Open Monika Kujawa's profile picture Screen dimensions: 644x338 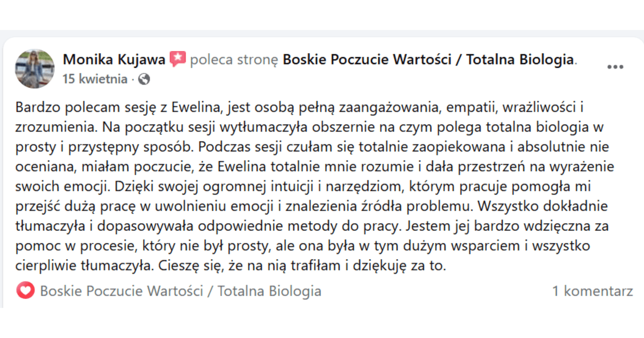tap(35, 69)
